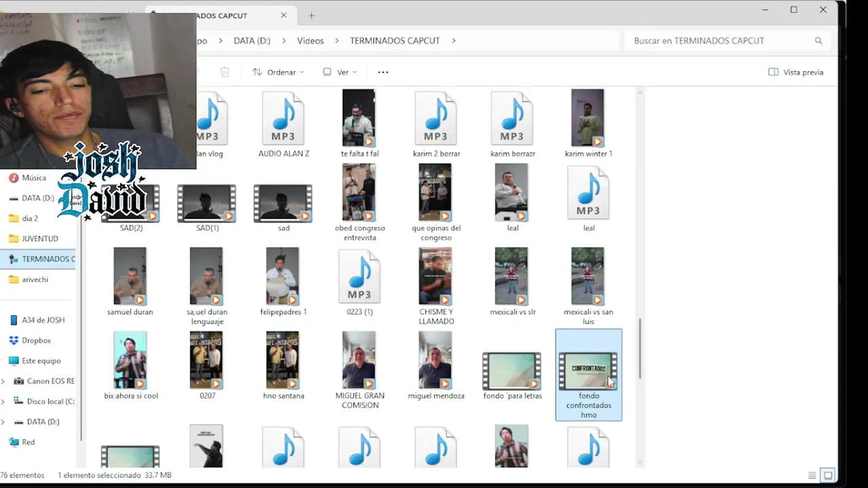868x488 pixels.
Task: Select the video file named sad
Action: (x=283, y=208)
